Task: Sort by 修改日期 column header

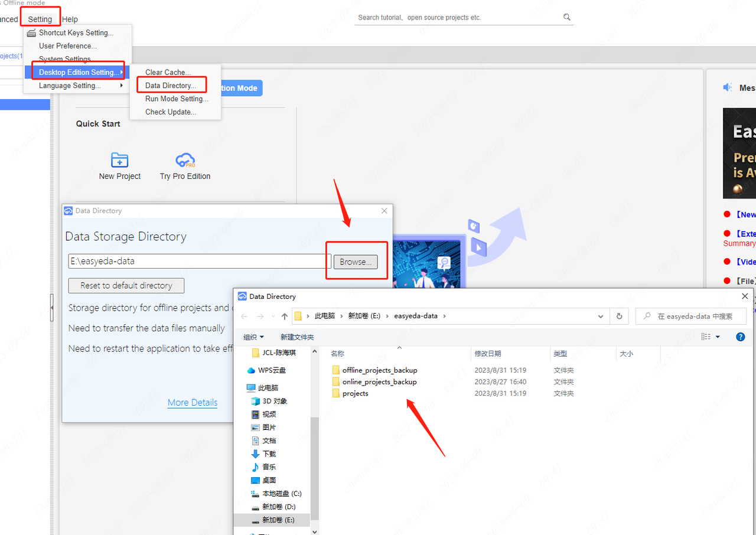Action: tap(510, 353)
